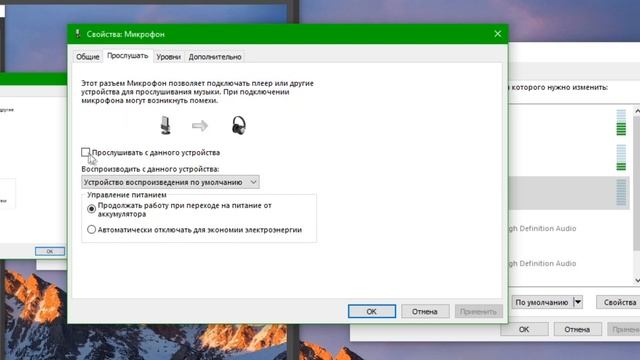Open the General tab (Общие)
Viewport: 640px width, 360px height.
[x=87, y=57]
